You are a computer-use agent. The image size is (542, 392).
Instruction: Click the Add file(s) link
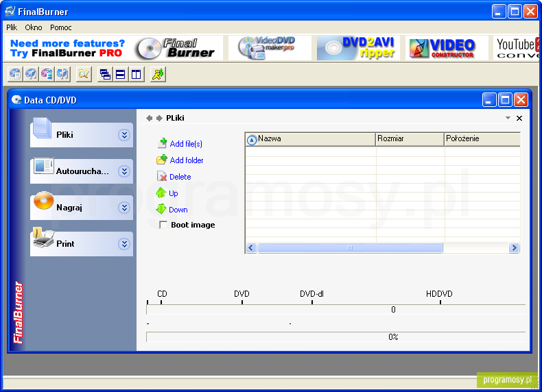coord(186,144)
